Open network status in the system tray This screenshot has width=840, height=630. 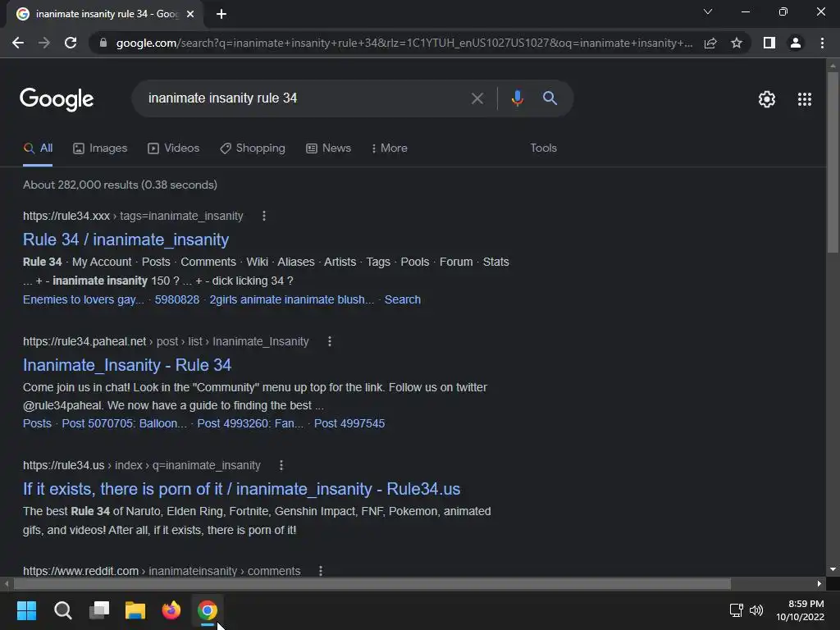(x=736, y=610)
